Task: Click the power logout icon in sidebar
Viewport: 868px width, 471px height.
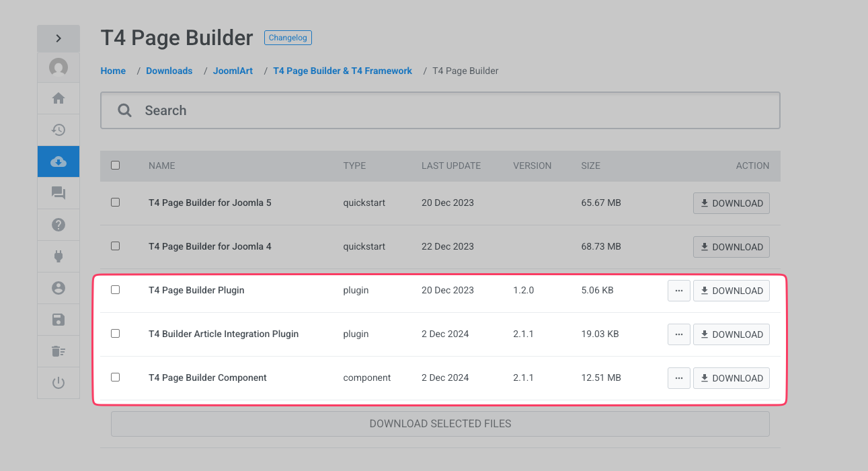Action: coord(58,383)
